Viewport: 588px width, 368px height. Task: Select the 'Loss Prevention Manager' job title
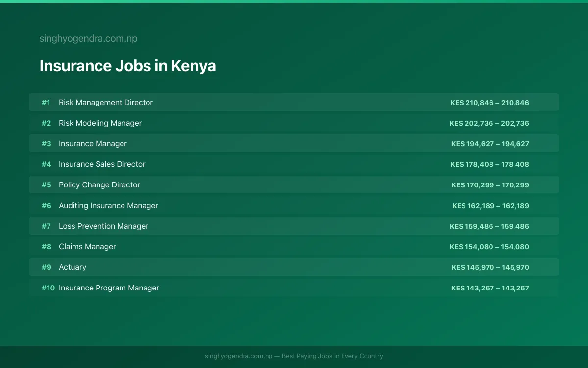point(103,226)
